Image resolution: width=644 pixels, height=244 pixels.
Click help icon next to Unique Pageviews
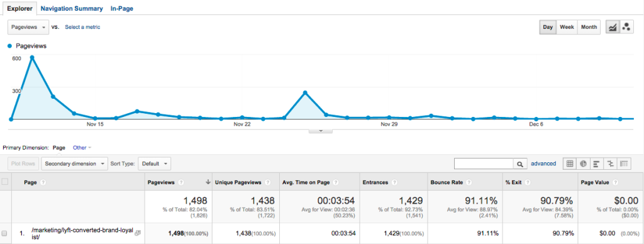tap(267, 182)
